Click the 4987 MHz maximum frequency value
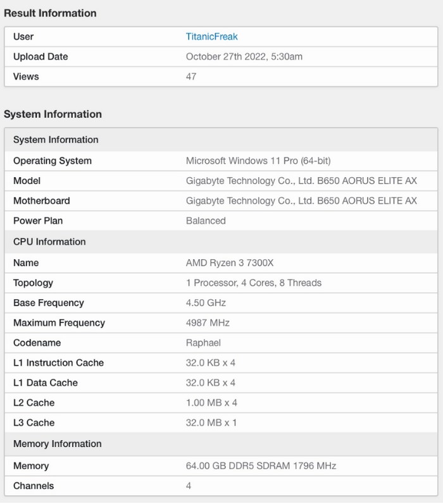The width and height of the screenshot is (443, 504). point(208,323)
